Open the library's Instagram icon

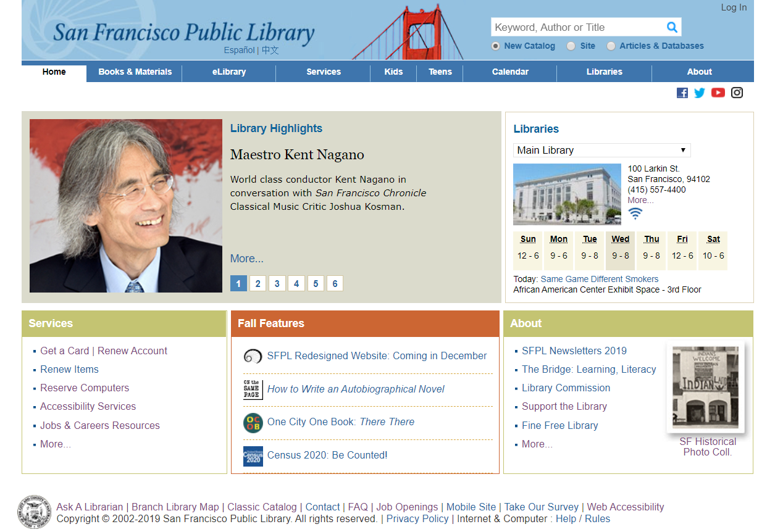click(x=737, y=93)
